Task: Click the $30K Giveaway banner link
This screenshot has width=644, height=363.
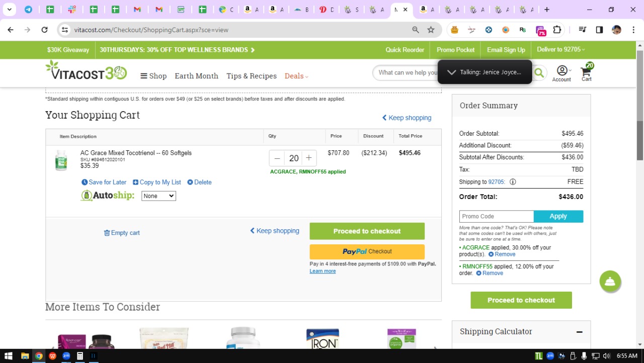Action: 68,50
